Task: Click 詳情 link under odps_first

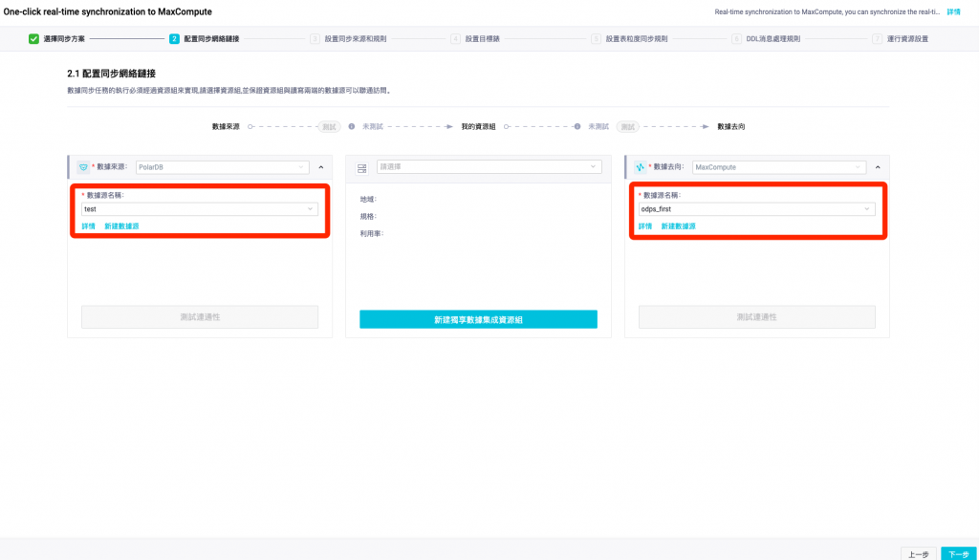Action: 645,226
